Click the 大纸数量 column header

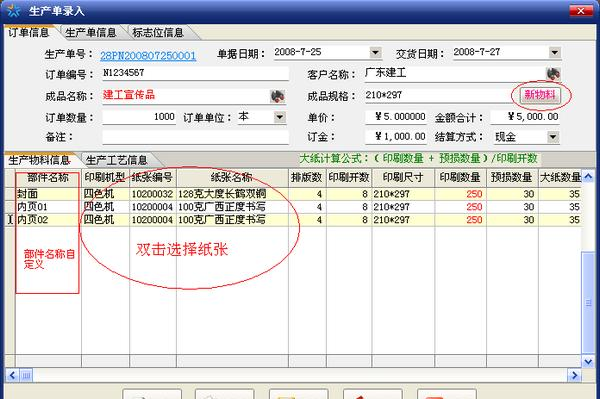pyautogui.click(x=560, y=178)
